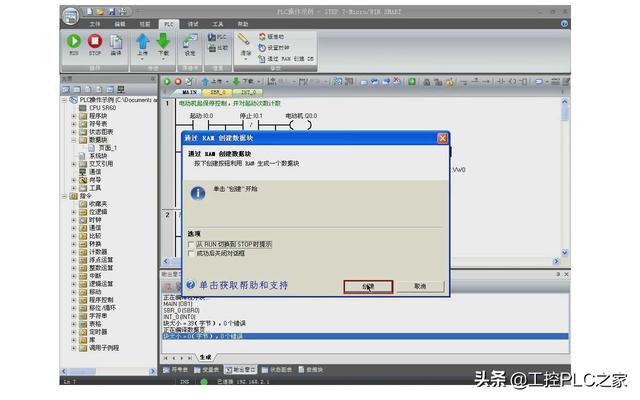The image size is (640, 400).
Task: Enable 'close dialog on success' checkbox
Action: [191, 253]
